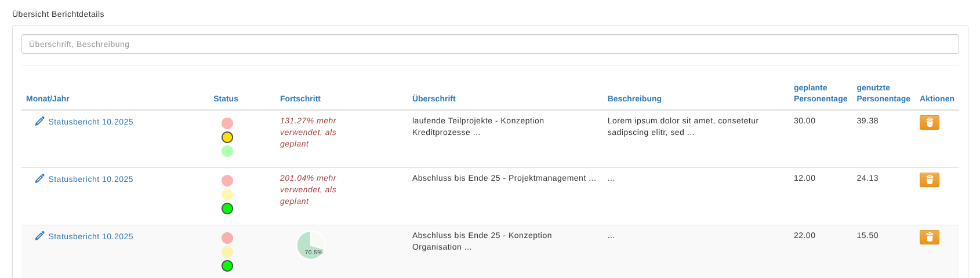980x278 pixels.
Task: Delete the Projektmanagement report with trash button
Action: click(x=929, y=180)
